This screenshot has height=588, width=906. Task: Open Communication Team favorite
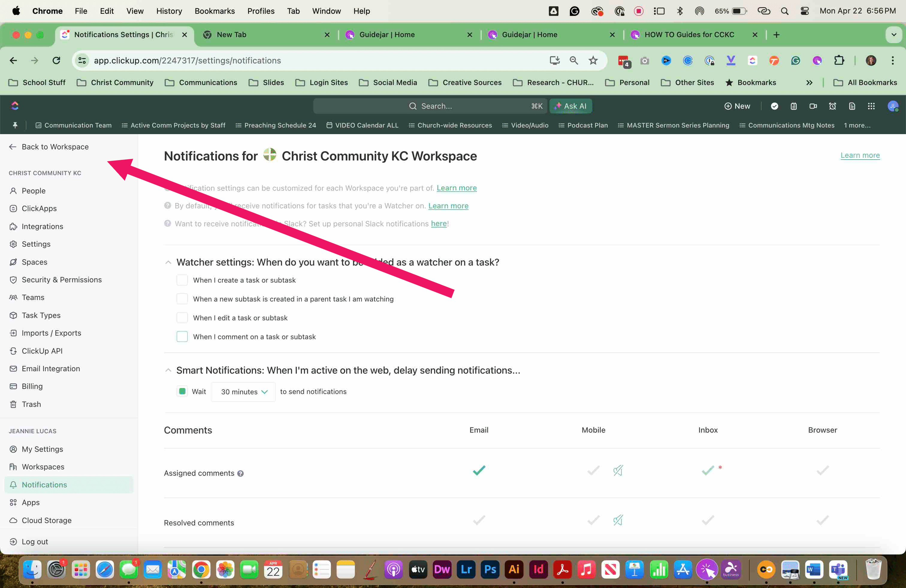tap(73, 125)
